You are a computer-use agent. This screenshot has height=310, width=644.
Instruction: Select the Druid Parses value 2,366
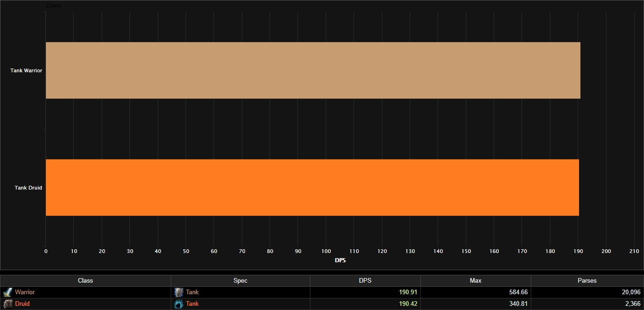tap(633, 304)
